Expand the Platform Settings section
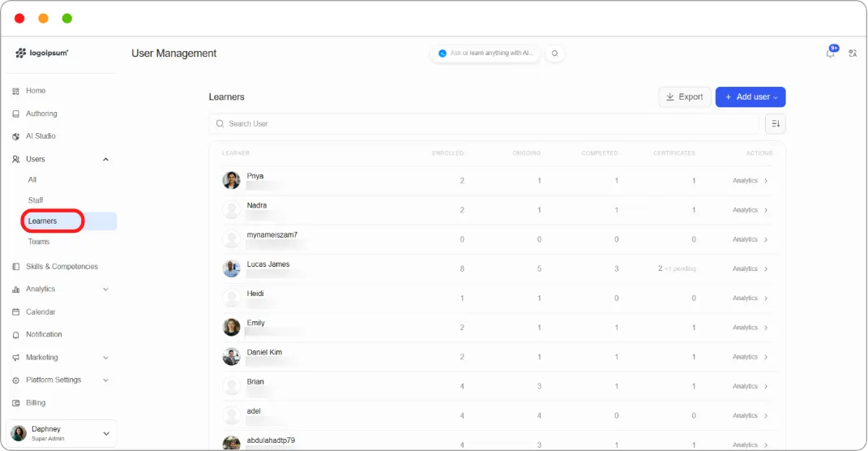 pyautogui.click(x=105, y=380)
